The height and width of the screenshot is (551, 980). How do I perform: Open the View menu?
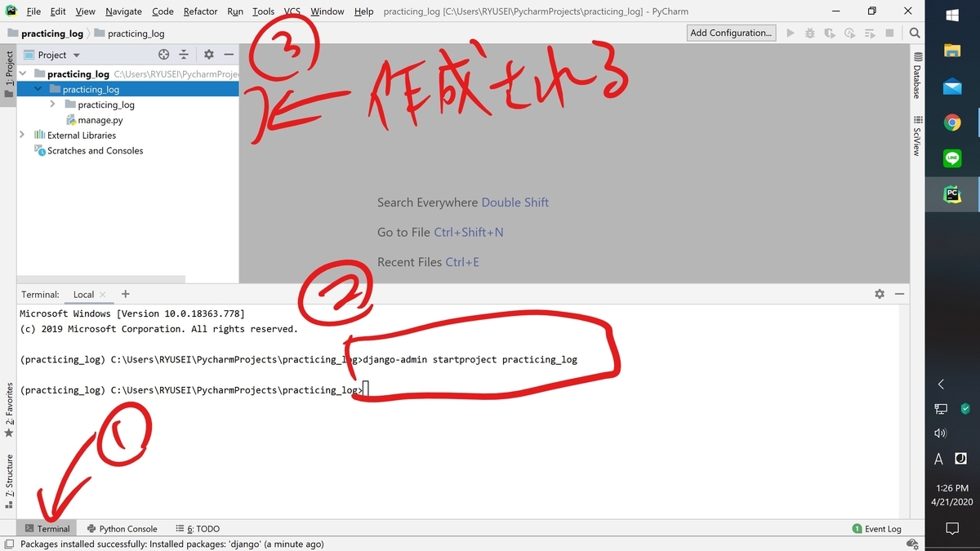tap(85, 11)
